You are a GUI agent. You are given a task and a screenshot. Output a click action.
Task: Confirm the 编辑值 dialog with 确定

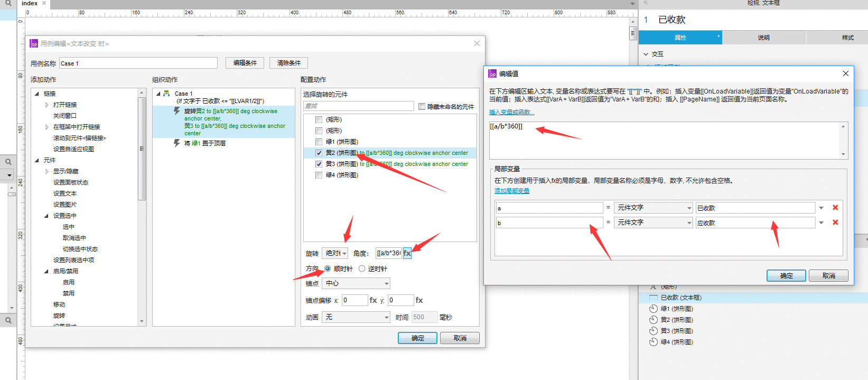point(786,276)
